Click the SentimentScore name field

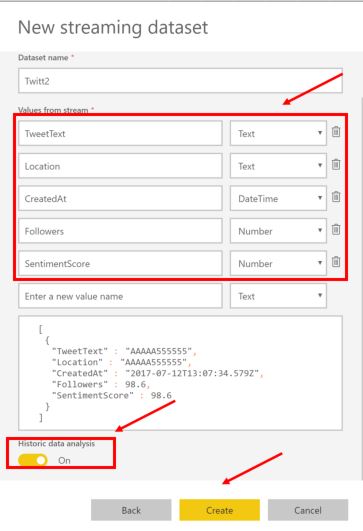click(x=120, y=263)
